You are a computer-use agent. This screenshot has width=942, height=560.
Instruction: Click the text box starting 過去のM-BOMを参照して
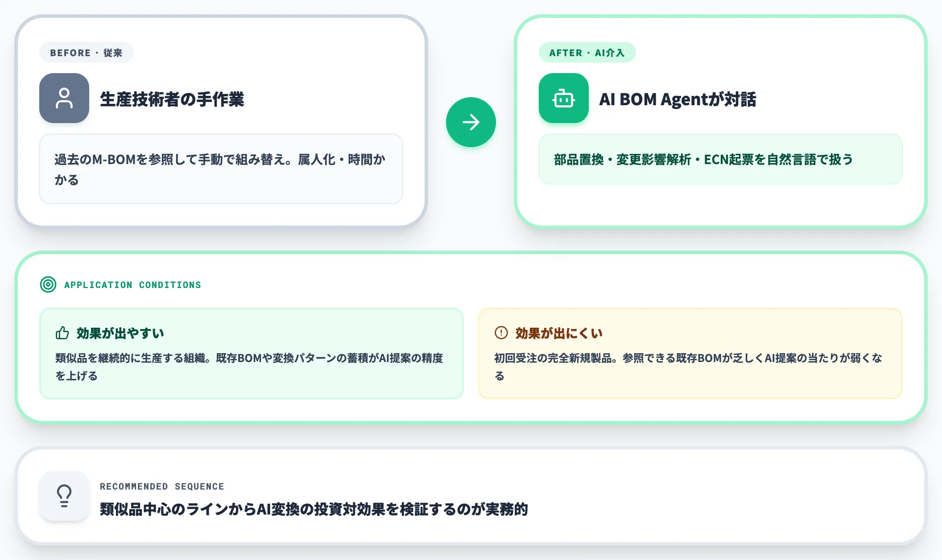(221, 169)
